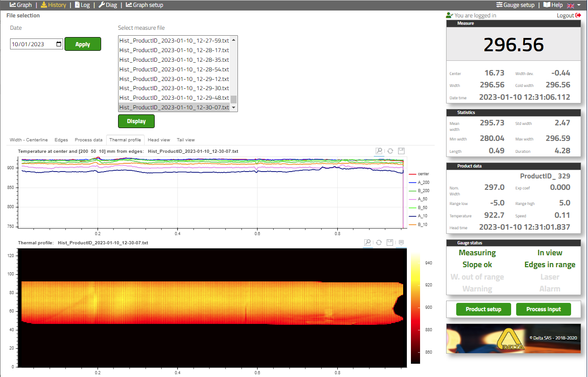The width and height of the screenshot is (588, 377).
Task: Select Hist_ProductID_2023-01-10_12-29-12.txt file
Action: 174,79
